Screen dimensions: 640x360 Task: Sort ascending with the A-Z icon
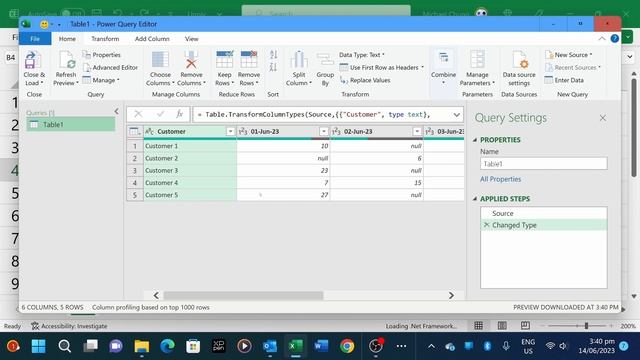tap(273, 54)
